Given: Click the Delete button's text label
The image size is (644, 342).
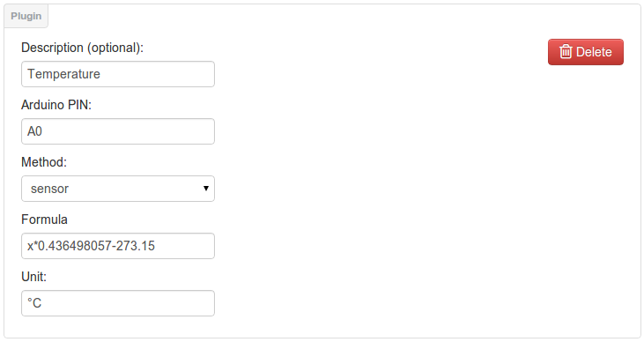Looking at the screenshot, I should 594,52.
